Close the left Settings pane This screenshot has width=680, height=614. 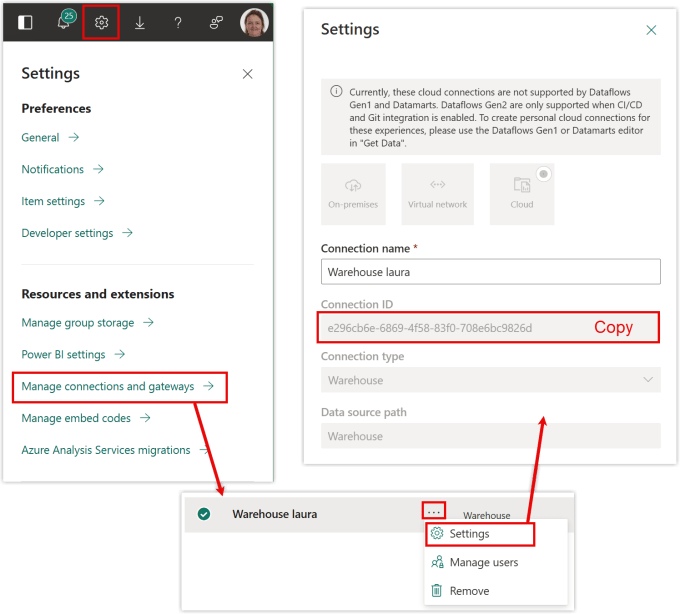[x=248, y=74]
